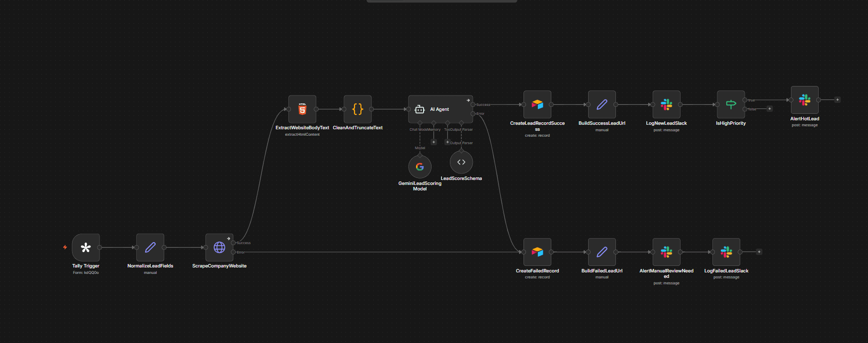Open the AI Agent node
Screen dimensions: 868x343
(440, 109)
